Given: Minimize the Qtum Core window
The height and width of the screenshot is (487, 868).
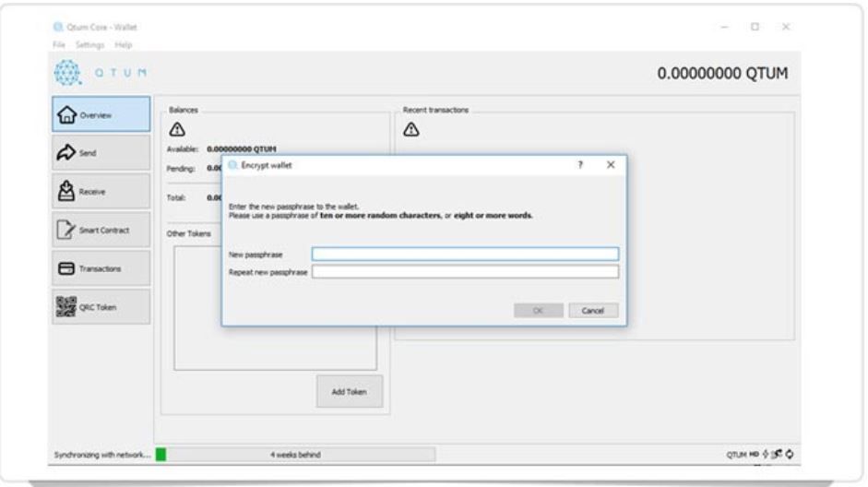Looking at the screenshot, I should point(725,27).
